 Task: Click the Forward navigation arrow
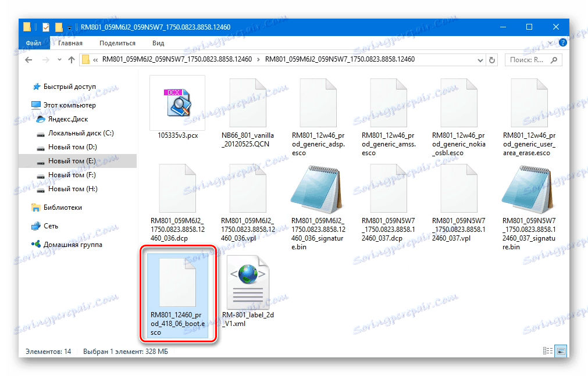[46, 60]
